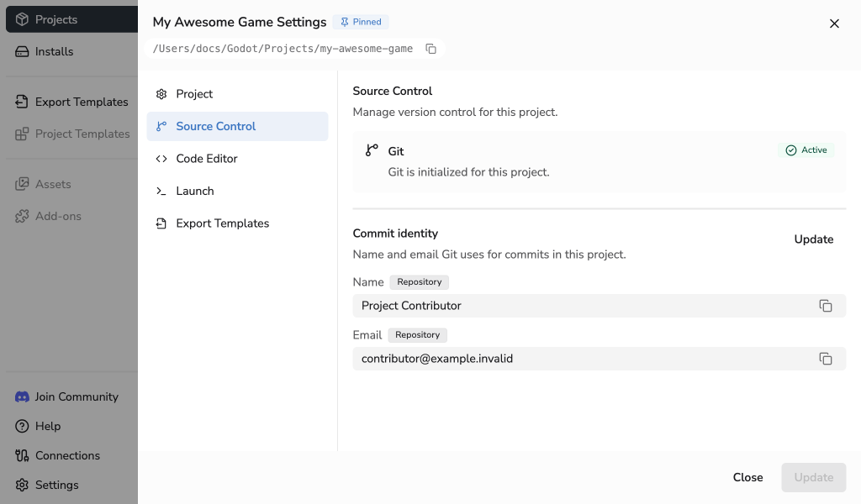
Task: Open Installs in the sidebar
Action: pos(72,51)
